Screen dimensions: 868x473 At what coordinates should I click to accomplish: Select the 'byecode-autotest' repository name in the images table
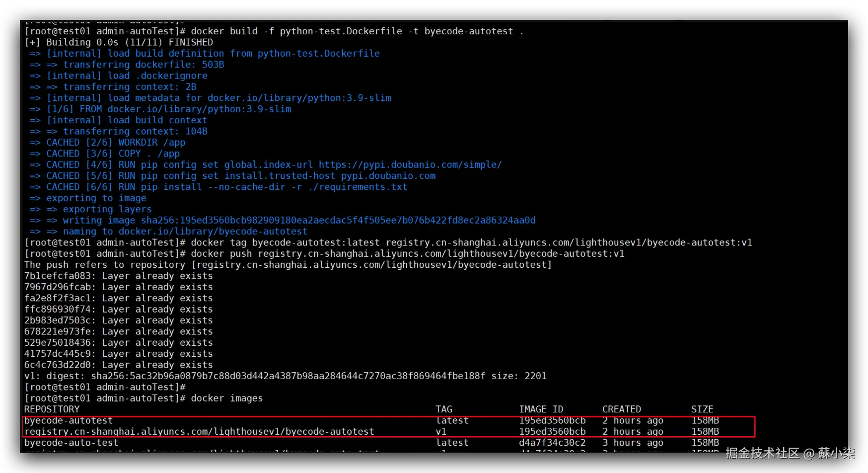coord(69,421)
